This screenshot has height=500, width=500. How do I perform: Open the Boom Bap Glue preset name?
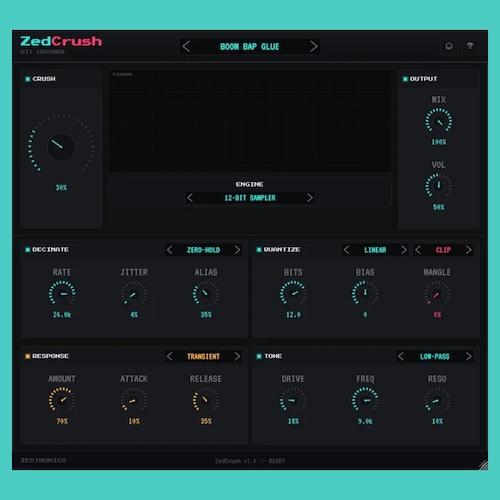250,47
